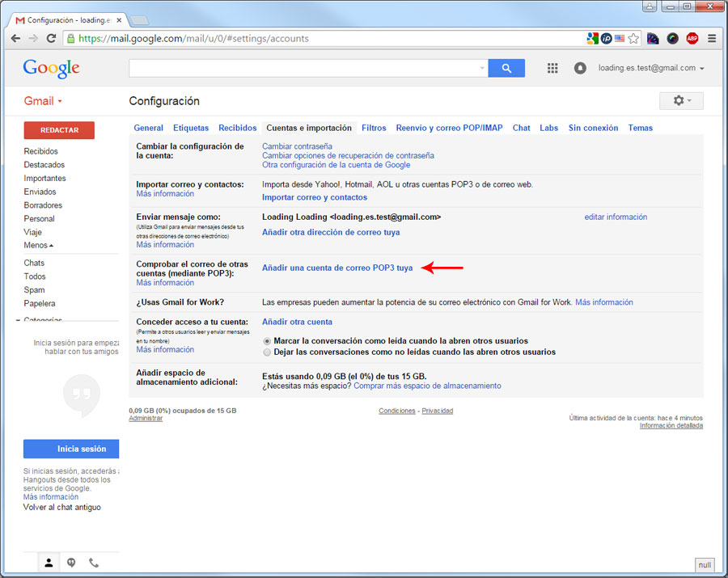Expand the Gmail dropdown menu

tap(43, 101)
